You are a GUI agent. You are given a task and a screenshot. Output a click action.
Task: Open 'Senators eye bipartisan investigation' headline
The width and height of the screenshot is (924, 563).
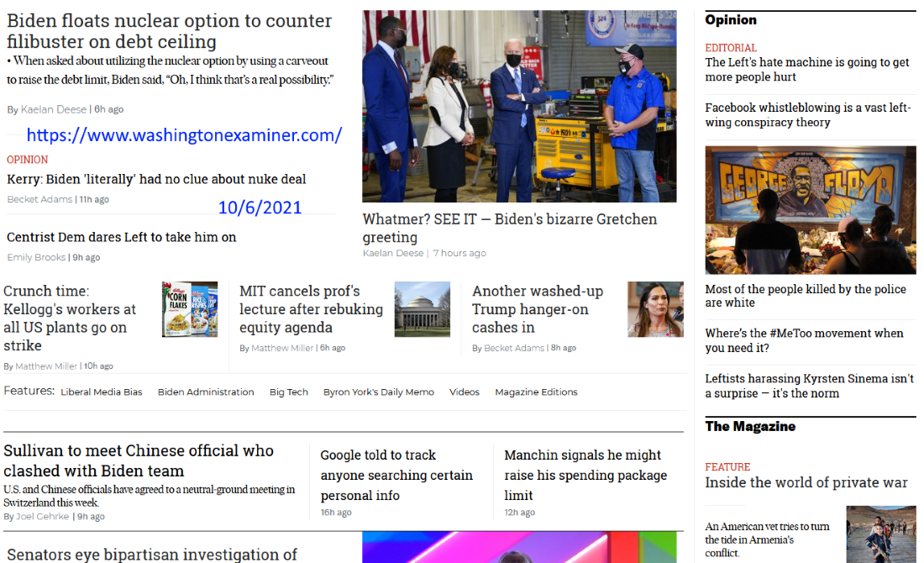152,554
